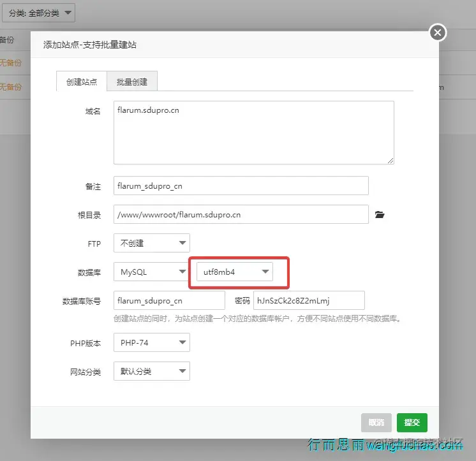The width and height of the screenshot is (476, 461).
Task: Open the 默认分类 site category dropdown
Action: coord(152,371)
